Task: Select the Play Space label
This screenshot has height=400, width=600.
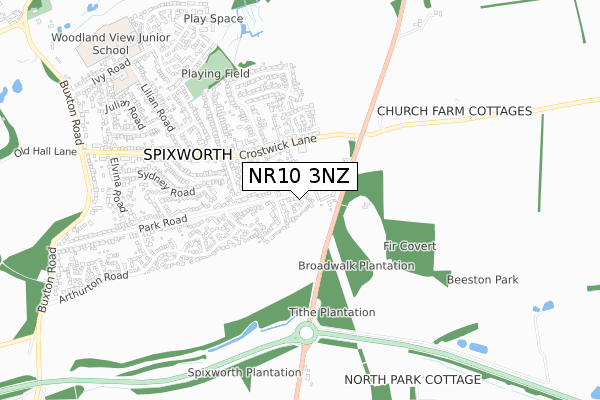Action: click(x=213, y=19)
